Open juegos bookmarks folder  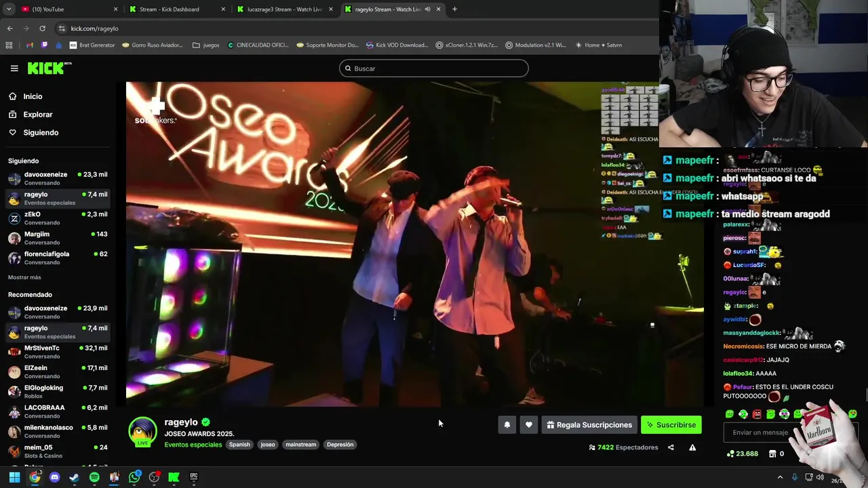206,45
